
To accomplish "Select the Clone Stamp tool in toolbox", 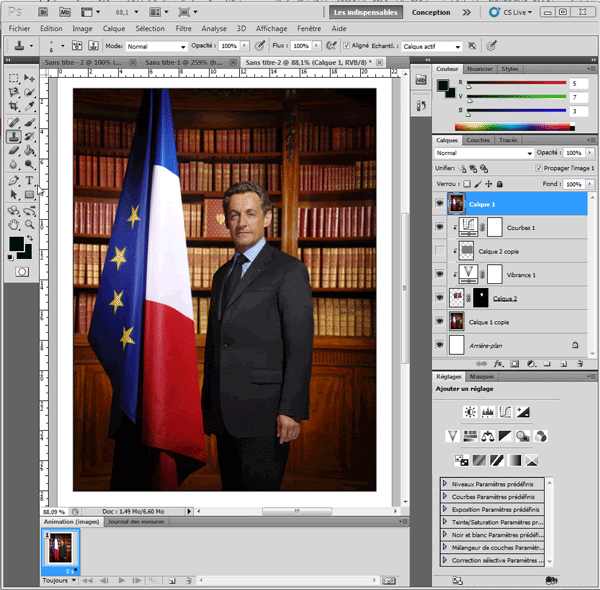I will 13,137.
